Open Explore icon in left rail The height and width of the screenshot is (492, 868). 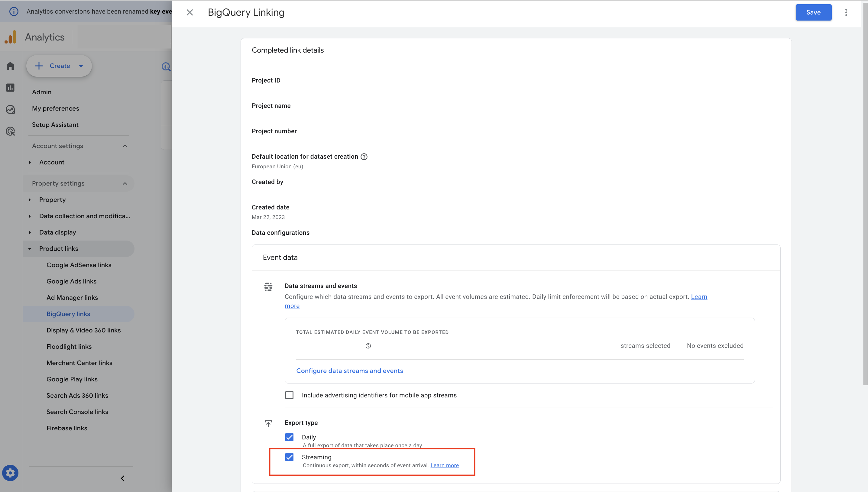(11, 109)
